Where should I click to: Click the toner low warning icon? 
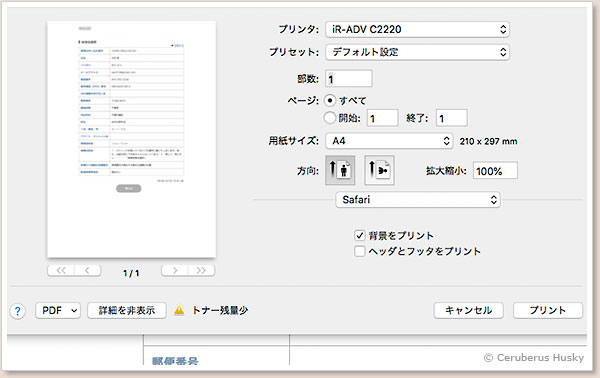(179, 310)
